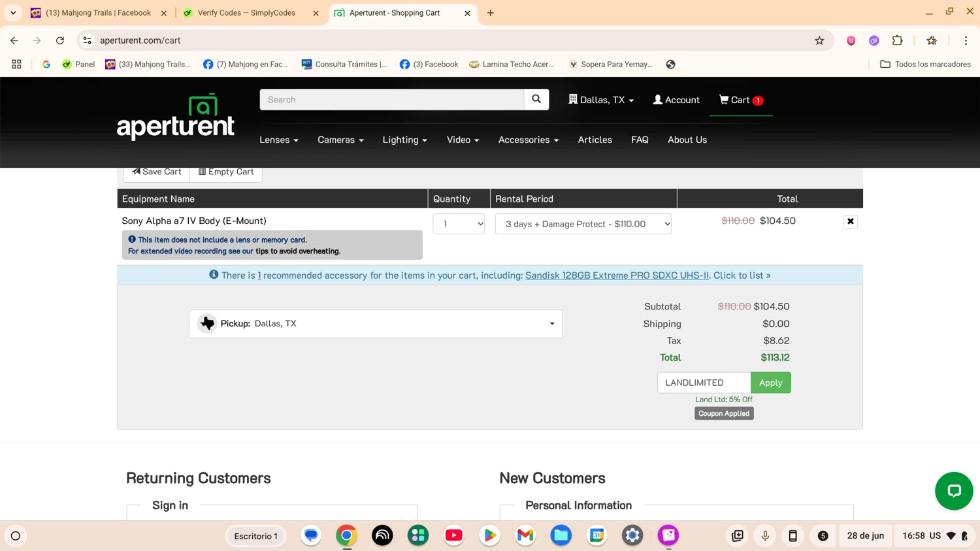Click Save Cart
Image resolution: width=980 pixels, height=551 pixels.
tap(156, 172)
